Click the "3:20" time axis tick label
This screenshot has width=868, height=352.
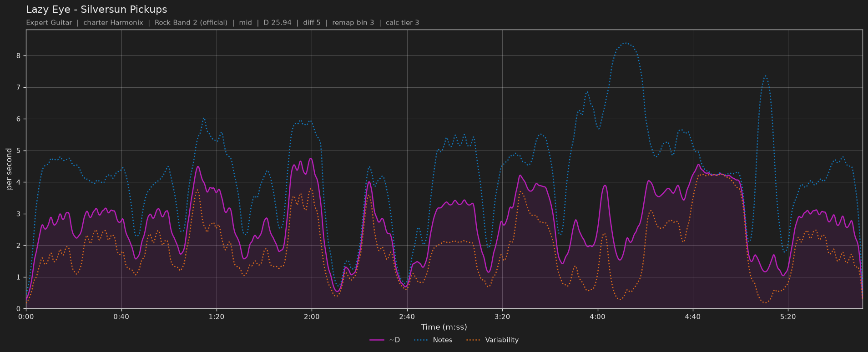pos(502,317)
